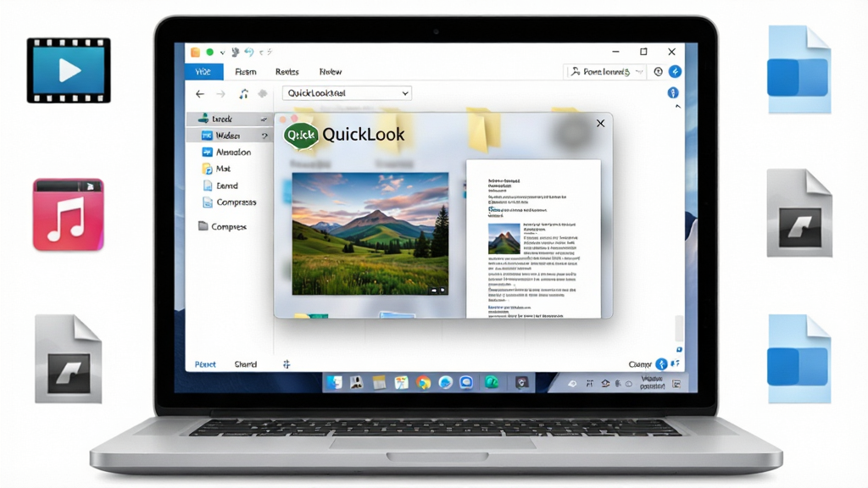Click the 'Pibuct' link in the status bar
This screenshot has height=488, width=868.
pos(205,364)
